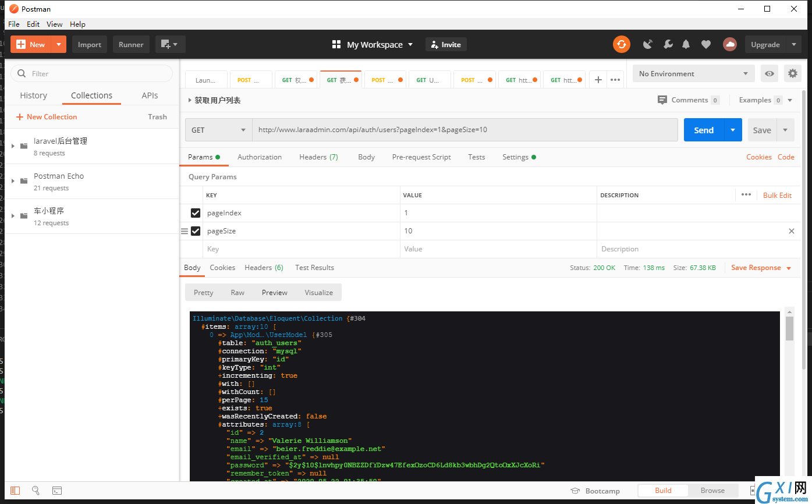
Task: Switch to the APIs sidebar tab
Action: [x=150, y=95]
